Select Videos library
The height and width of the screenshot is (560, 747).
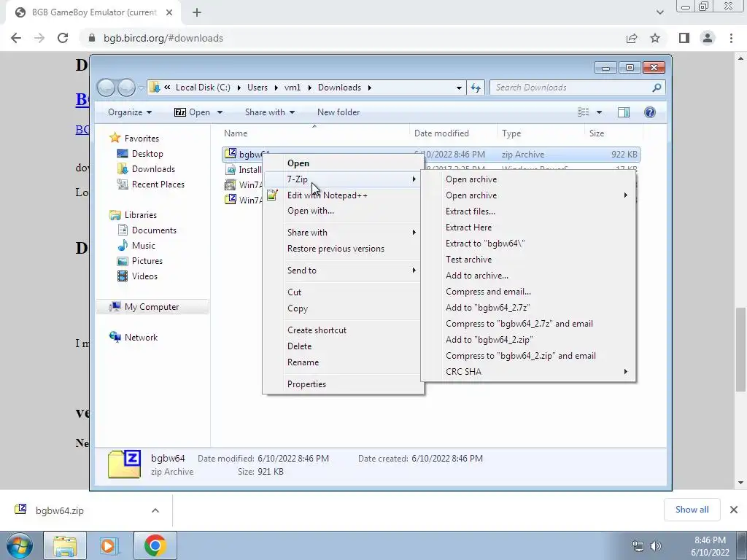(144, 276)
